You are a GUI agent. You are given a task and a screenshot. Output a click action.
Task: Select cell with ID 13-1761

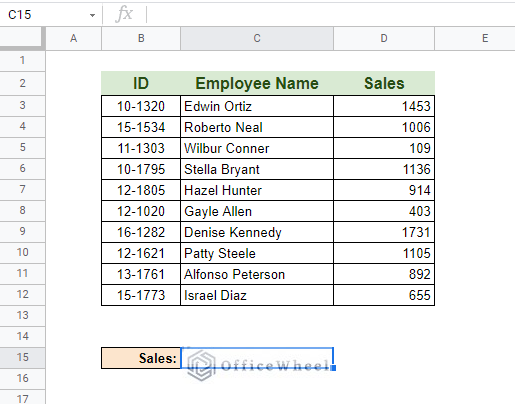click(141, 274)
